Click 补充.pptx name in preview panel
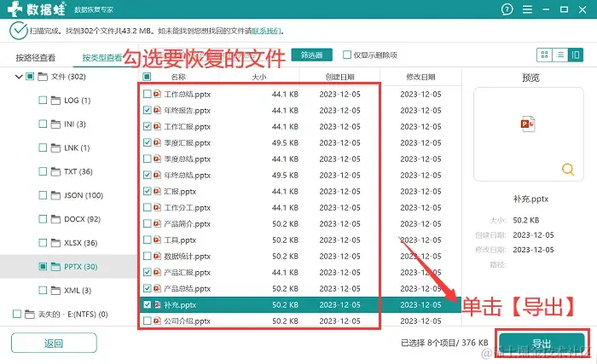The image size is (597, 364). pyautogui.click(x=530, y=199)
